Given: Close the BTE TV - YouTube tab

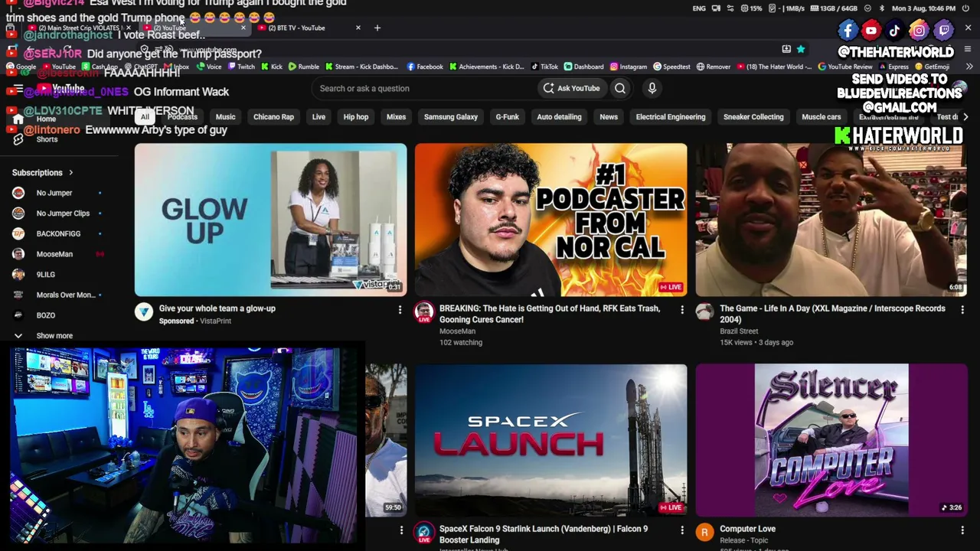Looking at the screenshot, I should [x=358, y=28].
